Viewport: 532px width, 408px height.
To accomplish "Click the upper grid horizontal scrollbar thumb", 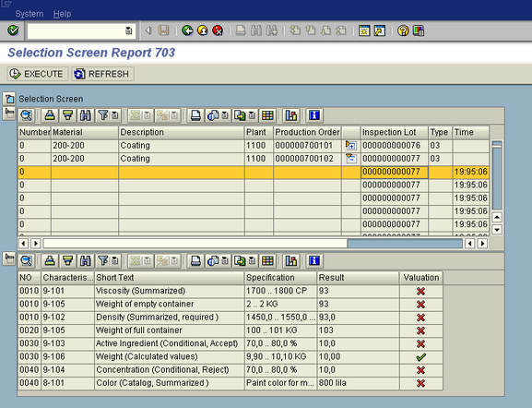I will (195, 244).
